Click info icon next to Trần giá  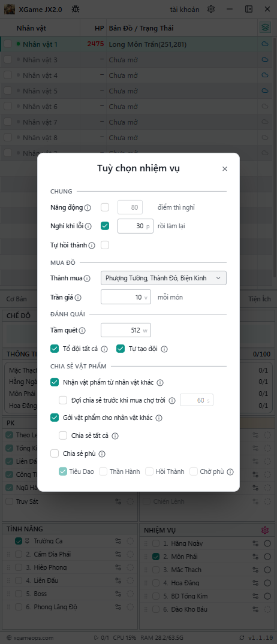tap(78, 297)
